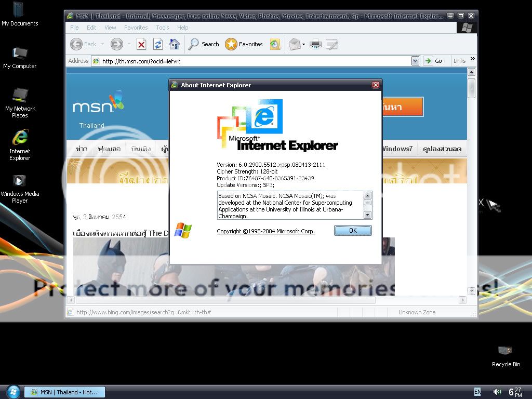The image size is (532, 399).
Task: Click the EN language indicator in tray
Action: (477, 392)
